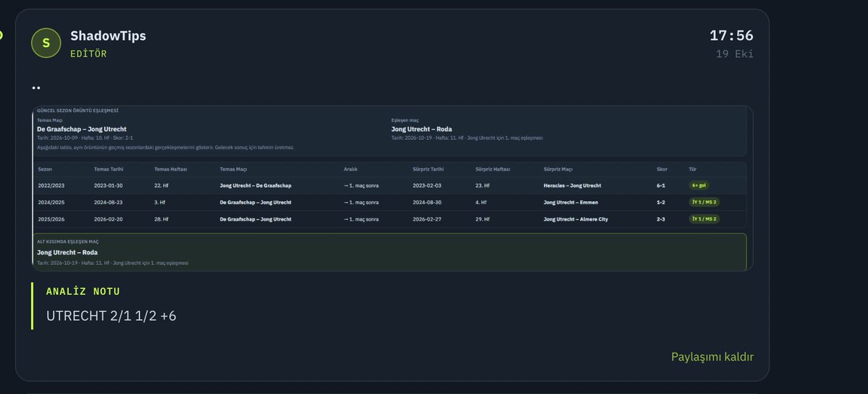
Task: Click the Skor column header
Action: 662,169
